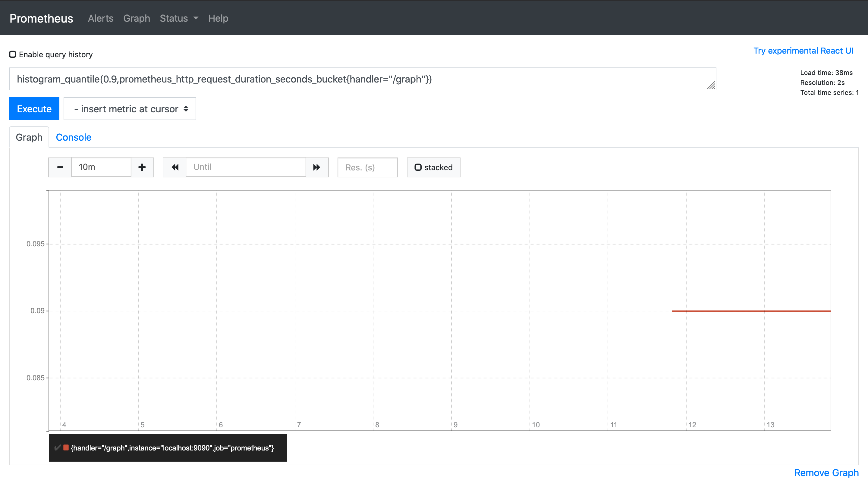Switch to the Console tab
This screenshot has height=480, width=868.
[x=74, y=137]
